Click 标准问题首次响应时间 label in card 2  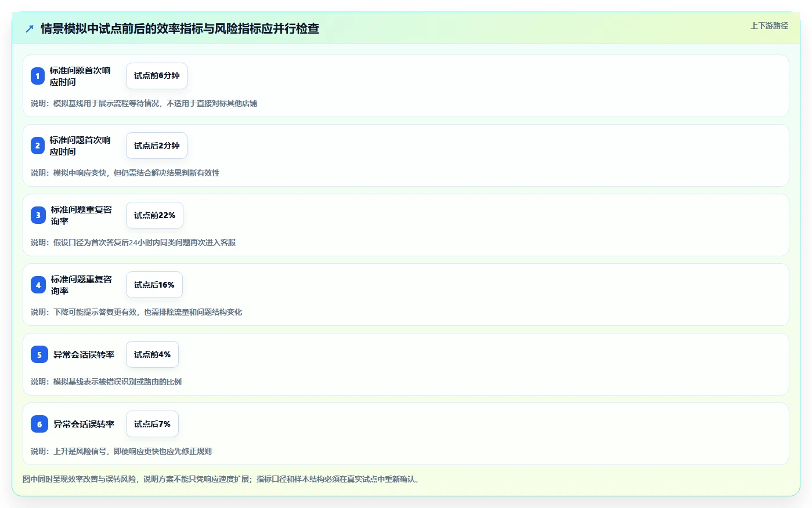coord(80,146)
